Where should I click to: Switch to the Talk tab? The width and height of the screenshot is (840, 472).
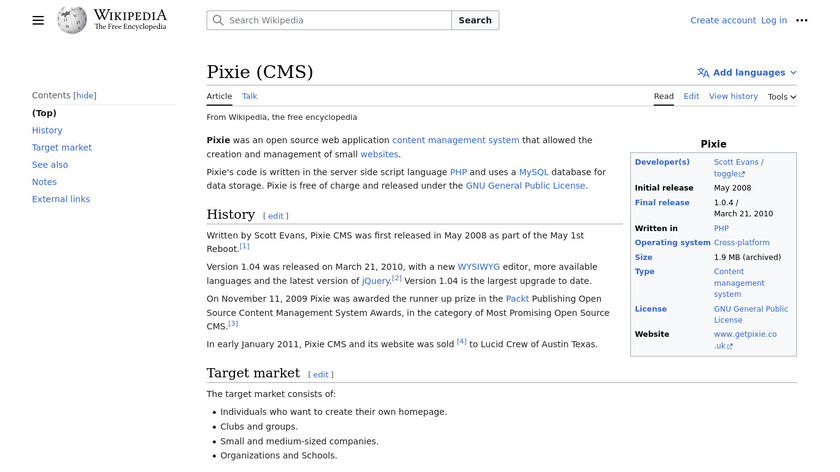(249, 96)
